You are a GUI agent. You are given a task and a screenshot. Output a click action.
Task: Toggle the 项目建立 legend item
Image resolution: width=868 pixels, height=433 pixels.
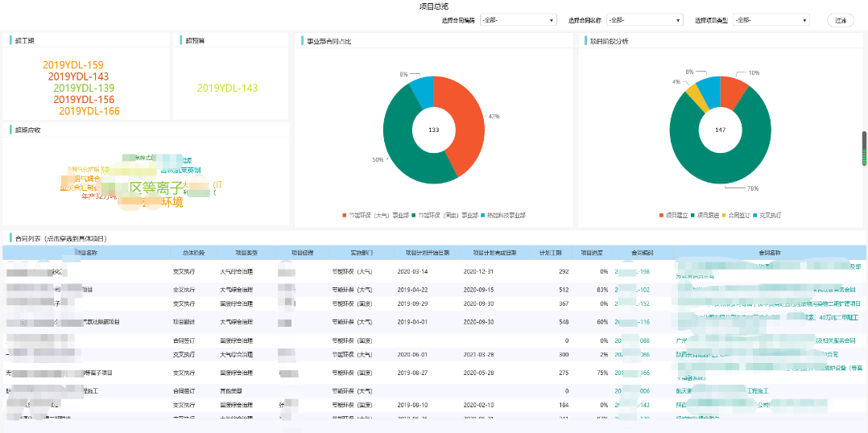click(x=673, y=215)
